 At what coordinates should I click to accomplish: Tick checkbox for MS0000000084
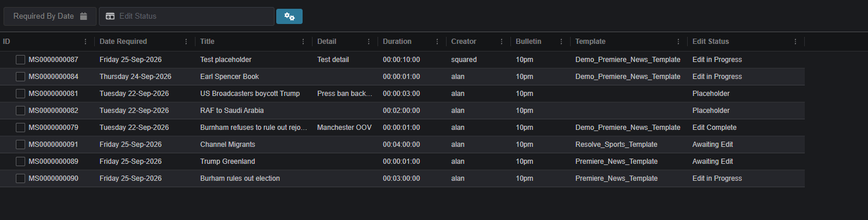pos(20,77)
